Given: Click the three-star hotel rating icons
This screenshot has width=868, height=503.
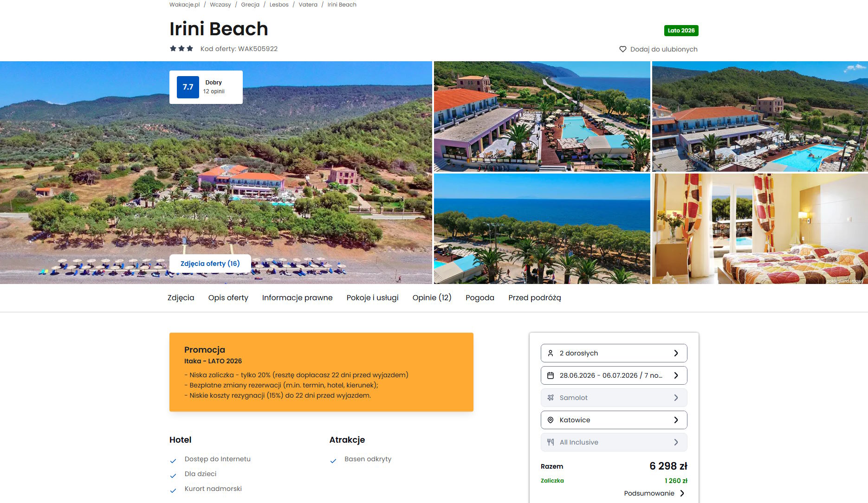Looking at the screenshot, I should (181, 48).
